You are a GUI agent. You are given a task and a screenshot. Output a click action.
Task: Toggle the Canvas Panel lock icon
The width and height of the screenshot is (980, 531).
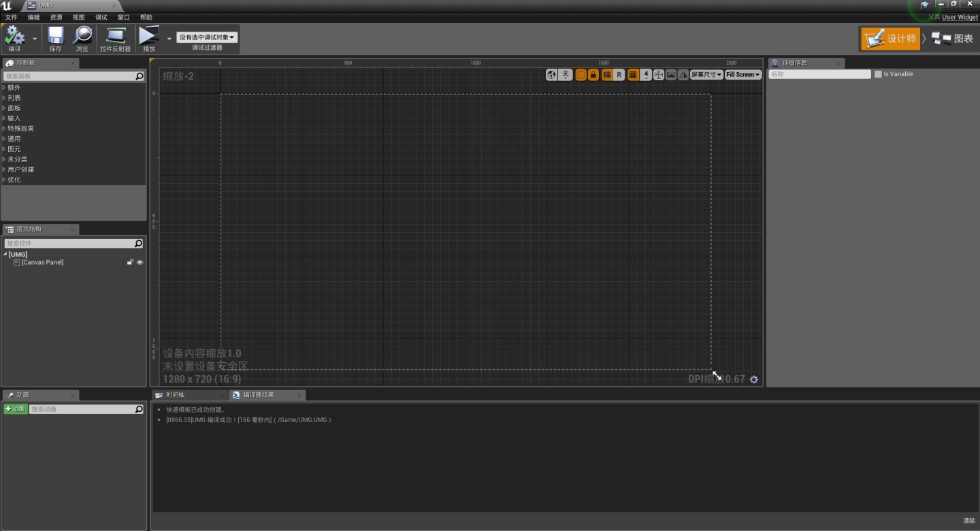coord(130,262)
